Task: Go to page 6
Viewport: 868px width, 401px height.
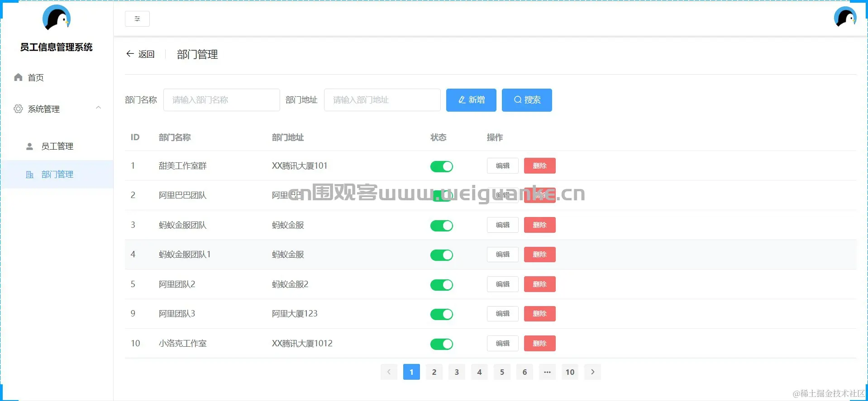Action: [525, 372]
